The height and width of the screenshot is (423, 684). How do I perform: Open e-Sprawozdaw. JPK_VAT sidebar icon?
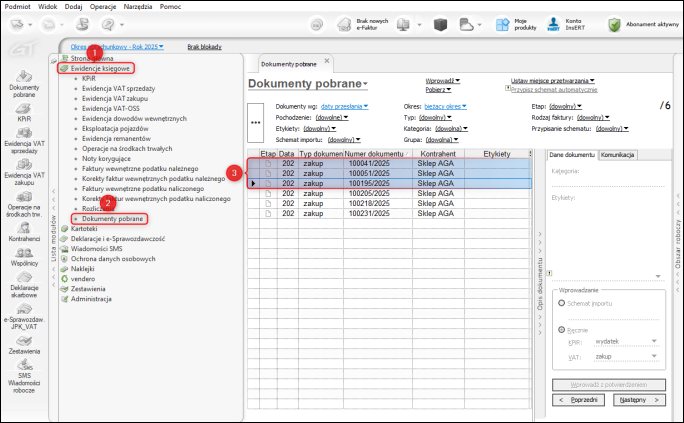point(24,316)
